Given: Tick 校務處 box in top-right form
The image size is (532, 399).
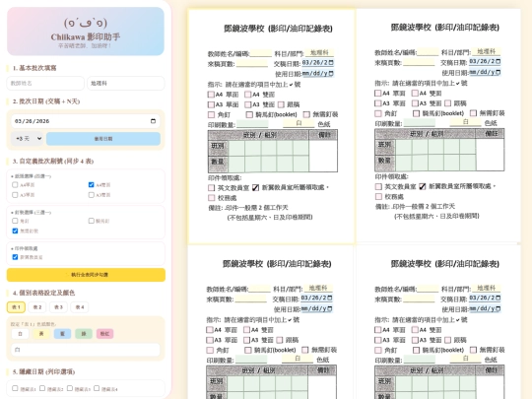Looking at the screenshot, I should (378, 196).
